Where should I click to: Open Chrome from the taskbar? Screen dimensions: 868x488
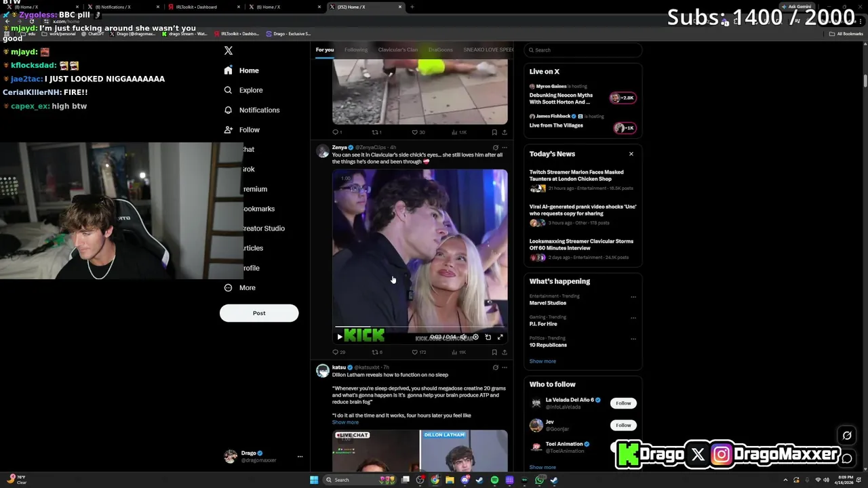[x=435, y=480]
